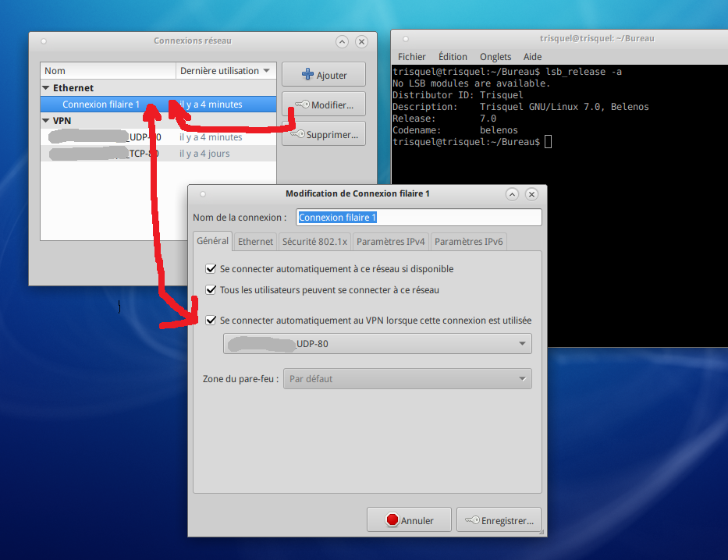
Task: Close the Modification de Connexion filaire 1 dialog
Action: (x=531, y=194)
